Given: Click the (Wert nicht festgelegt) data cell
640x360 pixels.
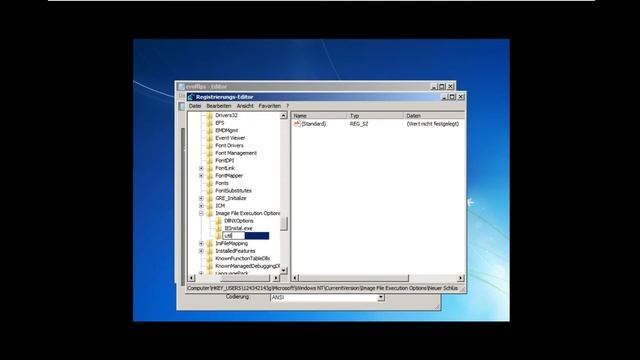Looking at the screenshot, I should pyautogui.click(x=433, y=124).
